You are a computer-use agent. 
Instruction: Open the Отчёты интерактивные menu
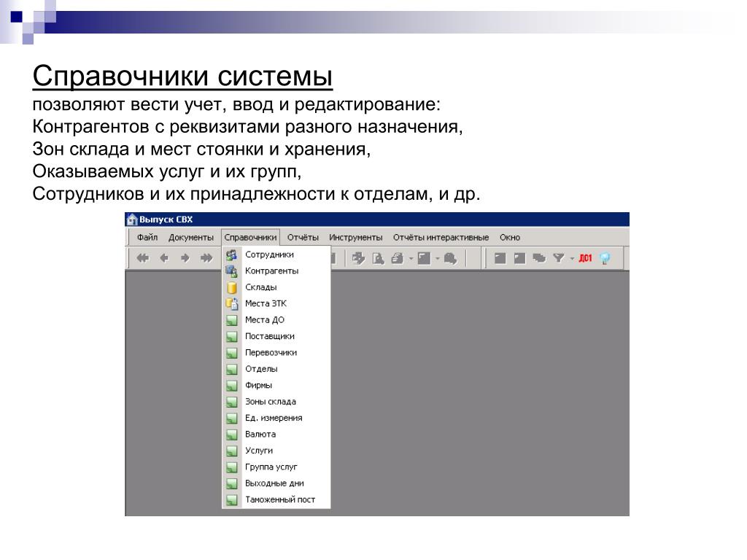(441, 237)
